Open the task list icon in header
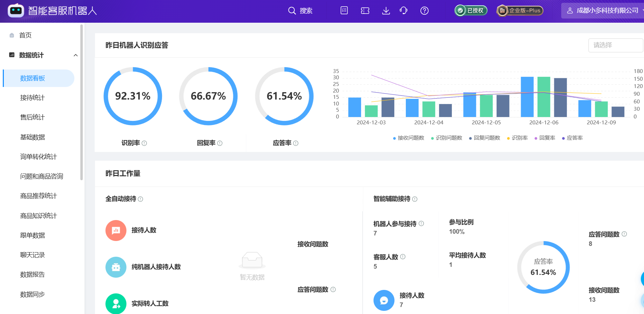This screenshot has height=314, width=644. coord(344,10)
